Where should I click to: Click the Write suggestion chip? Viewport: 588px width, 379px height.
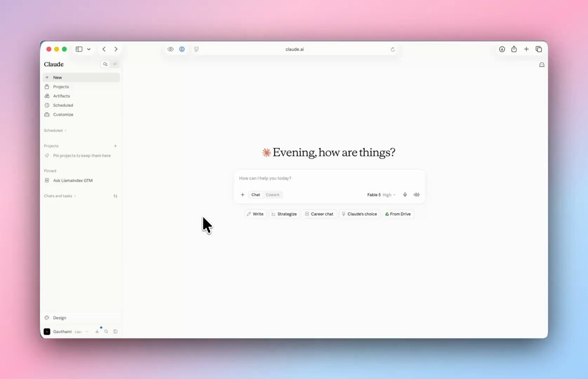(x=255, y=214)
